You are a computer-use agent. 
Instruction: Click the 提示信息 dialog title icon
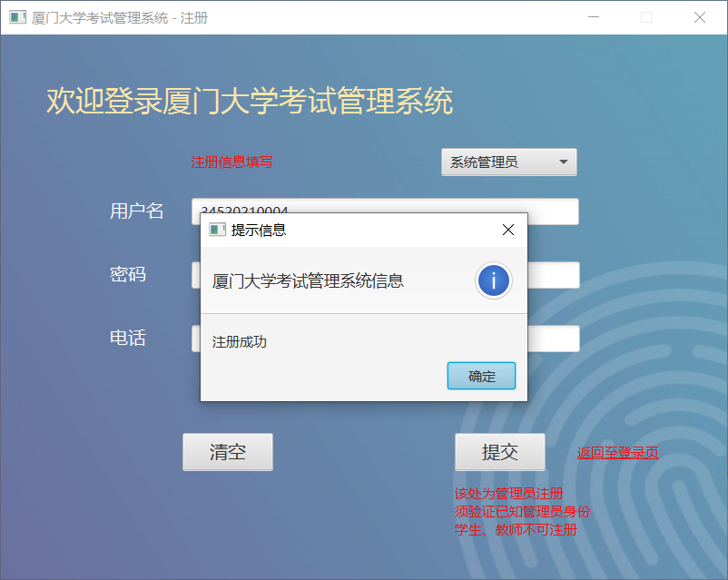coord(217,230)
